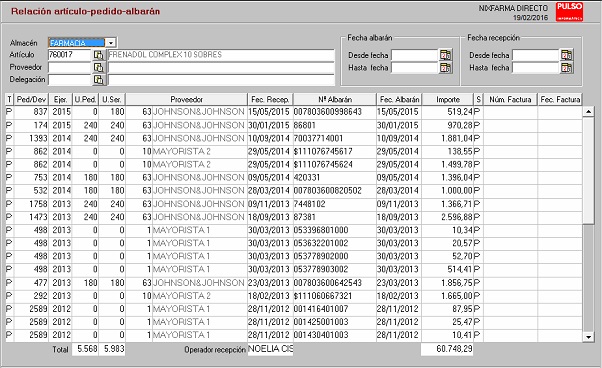This screenshot has height=368, width=602.
Task: Click the FRENADOL COMPLEX 10 SOBRES description
Action: click(x=221, y=55)
